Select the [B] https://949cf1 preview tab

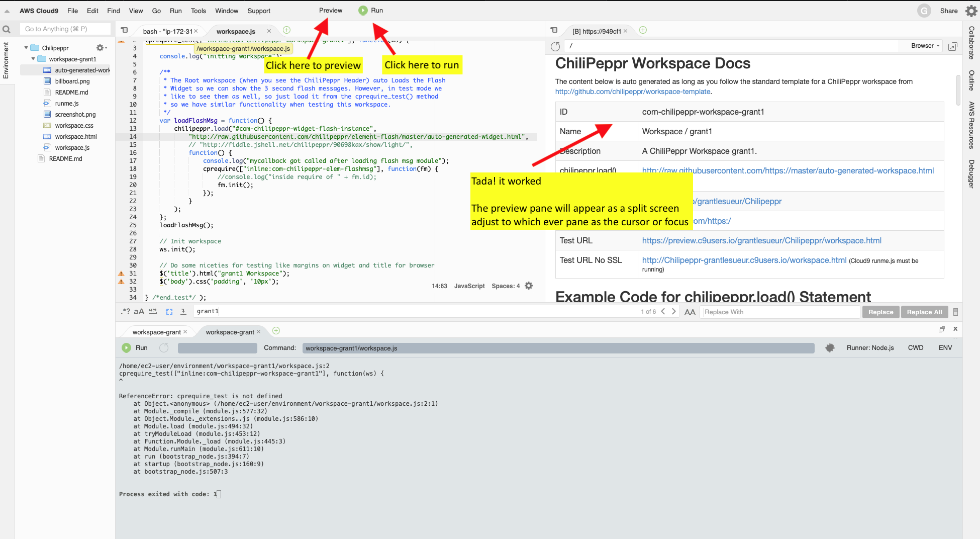point(597,31)
